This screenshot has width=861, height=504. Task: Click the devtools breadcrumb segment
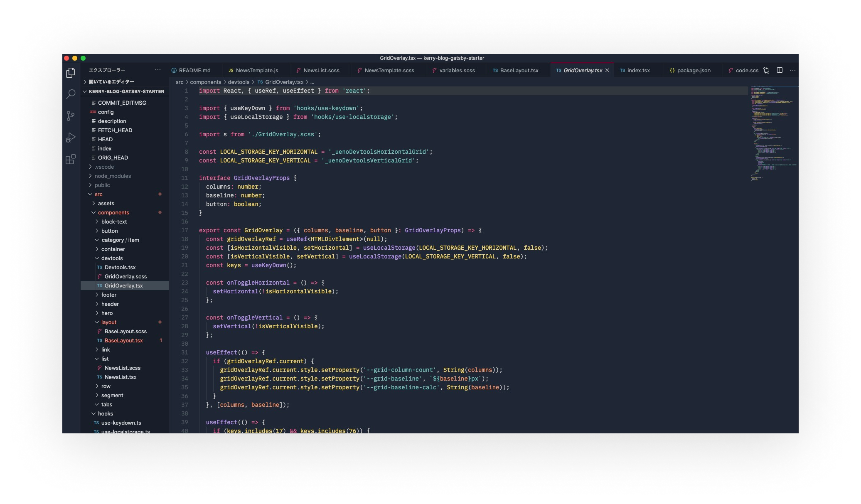coord(239,82)
